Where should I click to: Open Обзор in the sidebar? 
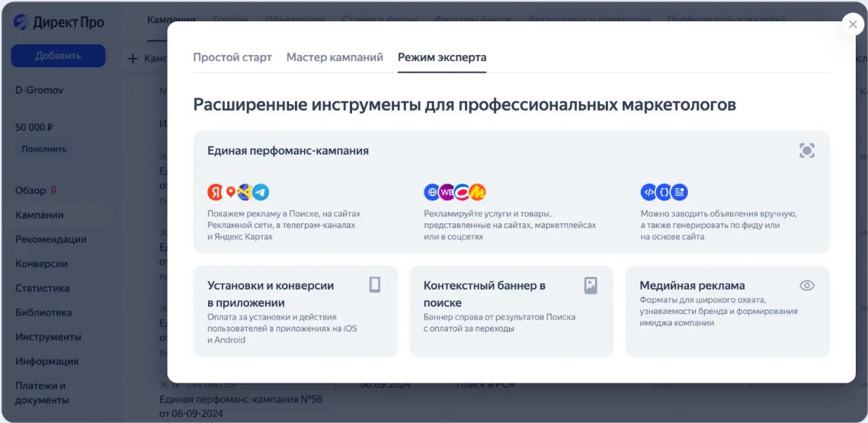tap(30, 191)
